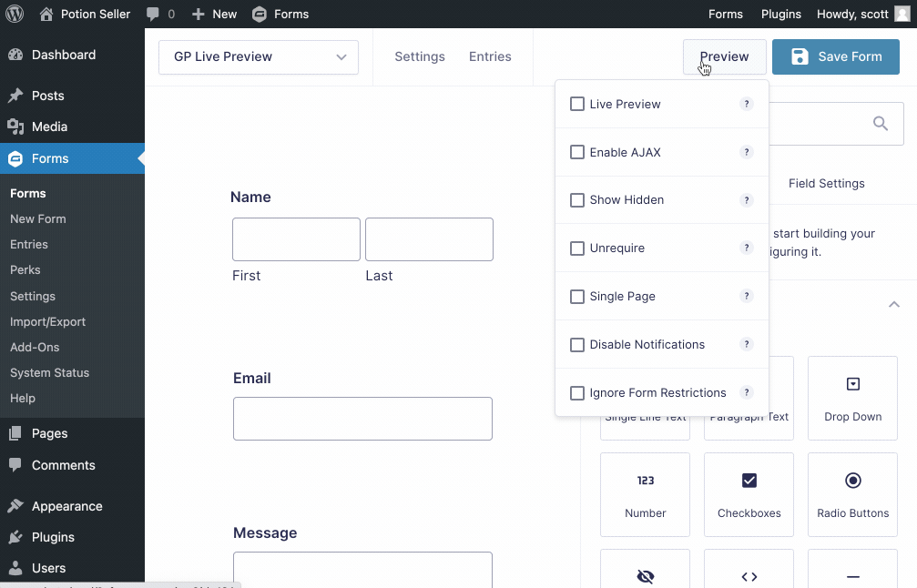This screenshot has height=588, width=917.
Task: Add a Radio Buttons field
Action: click(852, 494)
